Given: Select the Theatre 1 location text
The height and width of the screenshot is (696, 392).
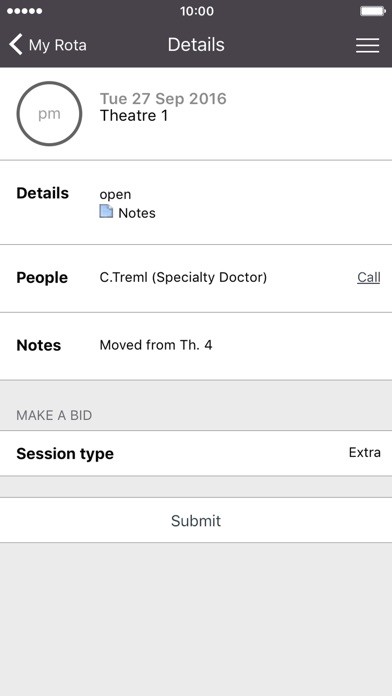Looking at the screenshot, I should pyautogui.click(x=134, y=115).
